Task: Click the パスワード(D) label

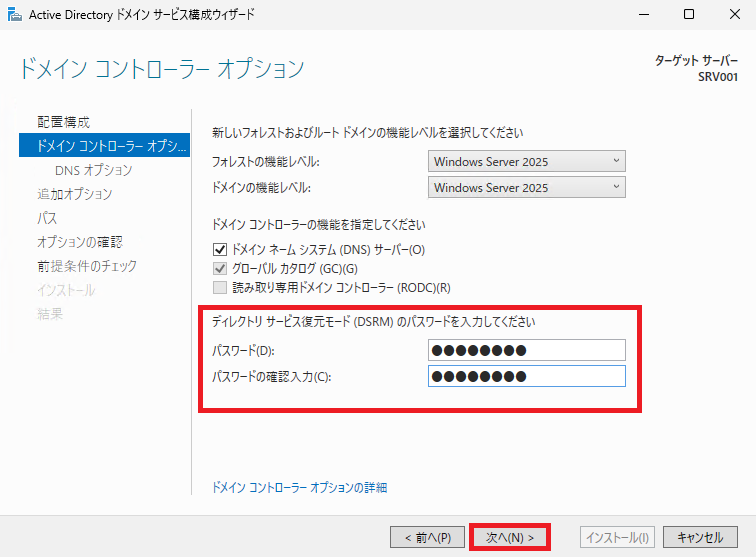Action: (x=243, y=351)
